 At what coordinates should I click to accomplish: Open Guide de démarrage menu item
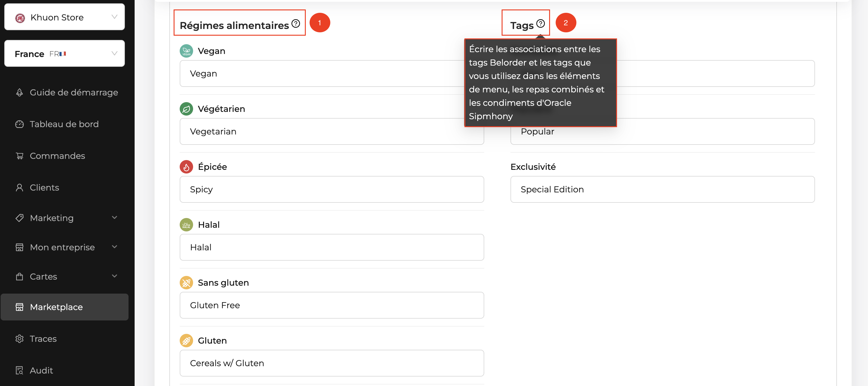(x=64, y=92)
